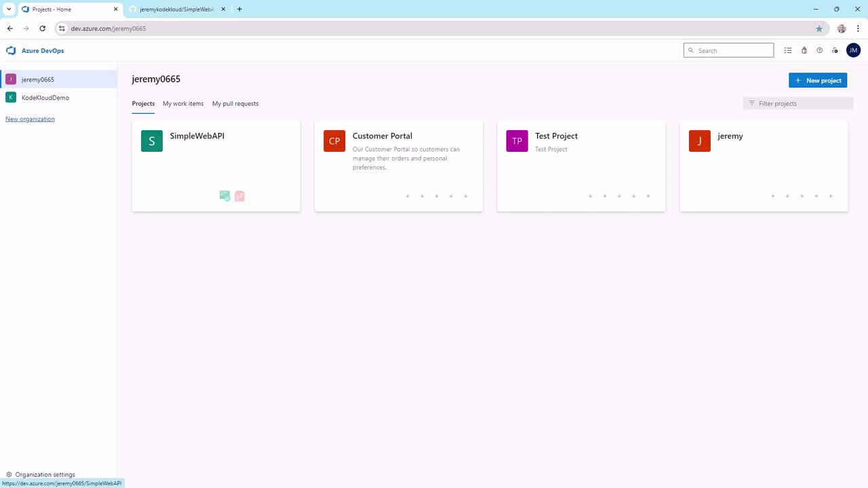Close the Projects - Home browser tab
868x488 pixels.
pyautogui.click(x=115, y=9)
